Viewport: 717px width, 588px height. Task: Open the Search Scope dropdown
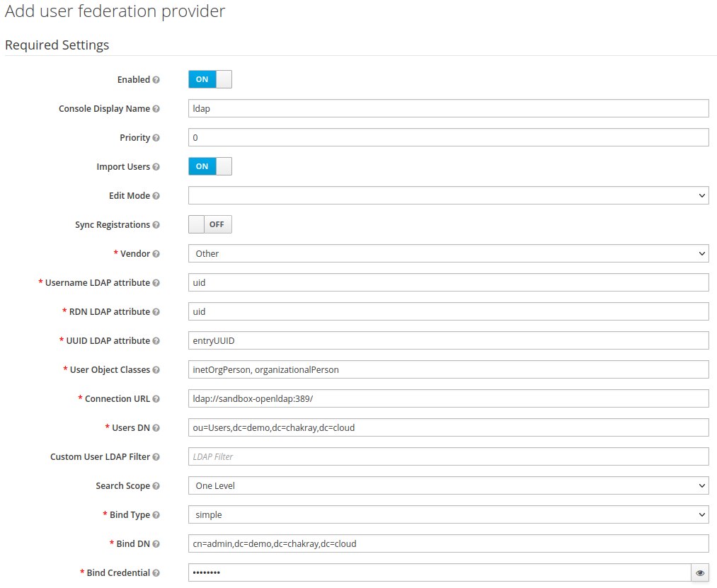click(448, 485)
